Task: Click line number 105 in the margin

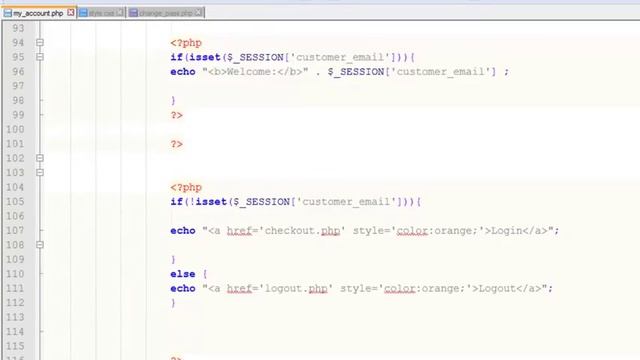Action: point(15,202)
